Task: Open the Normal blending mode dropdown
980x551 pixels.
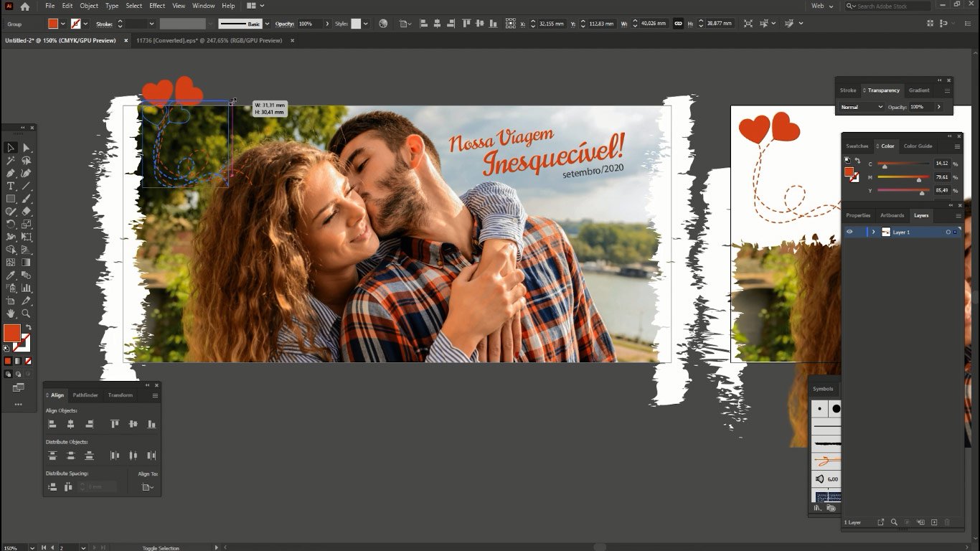Action: [x=862, y=107]
